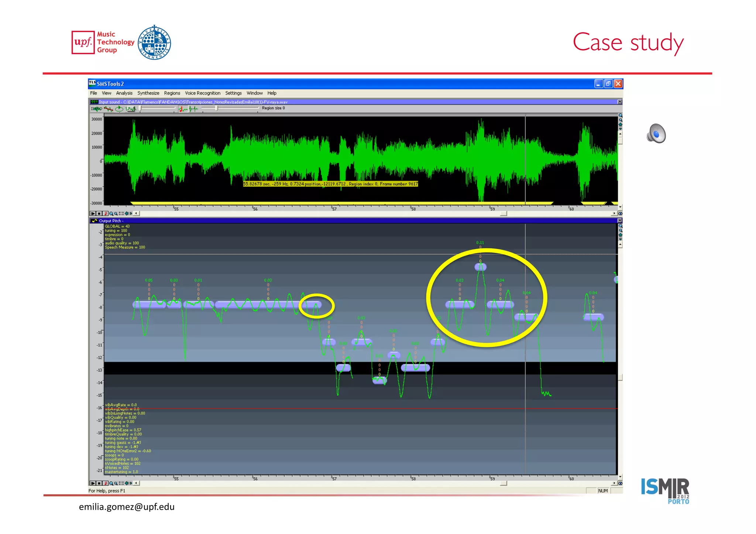Click down arrow of pitch panel vertical scrollbar

click(x=620, y=477)
